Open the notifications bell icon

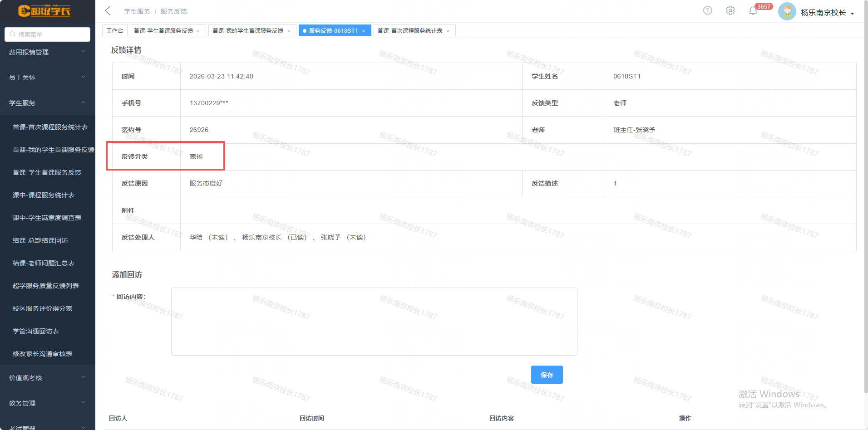coord(753,11)
